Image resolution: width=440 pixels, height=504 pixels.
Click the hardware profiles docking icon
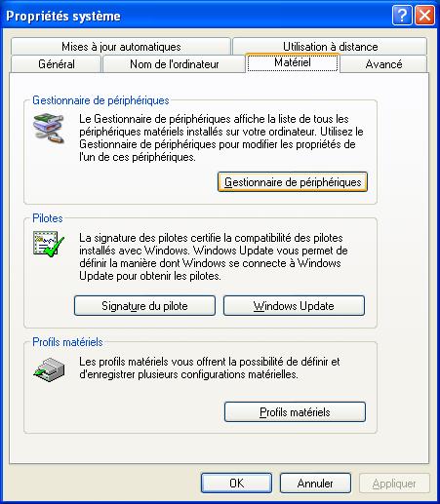49,369
